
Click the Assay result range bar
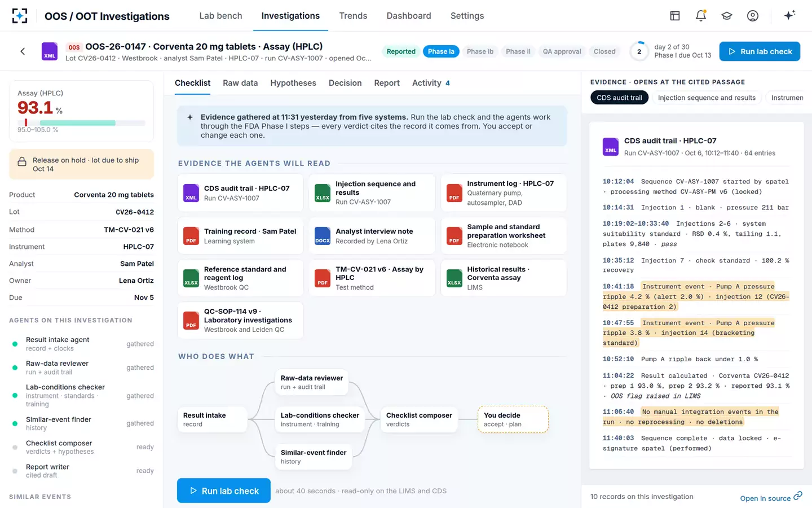point(81,122)
